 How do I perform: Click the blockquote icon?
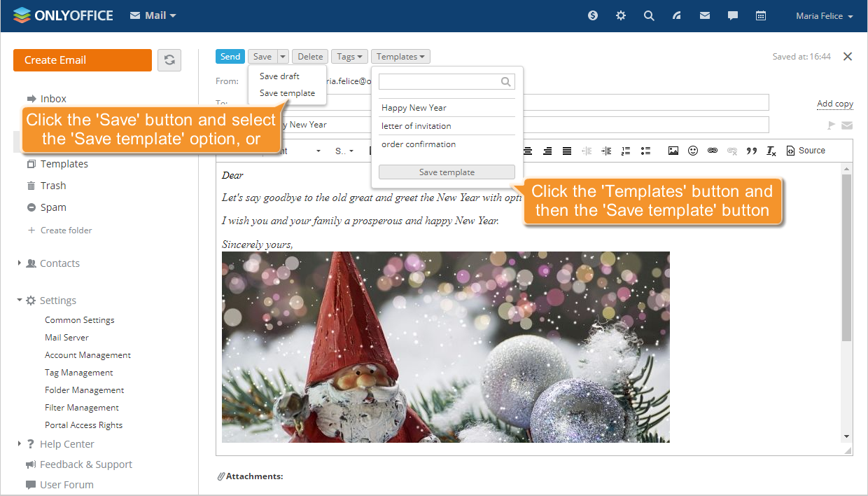point(752,151)
